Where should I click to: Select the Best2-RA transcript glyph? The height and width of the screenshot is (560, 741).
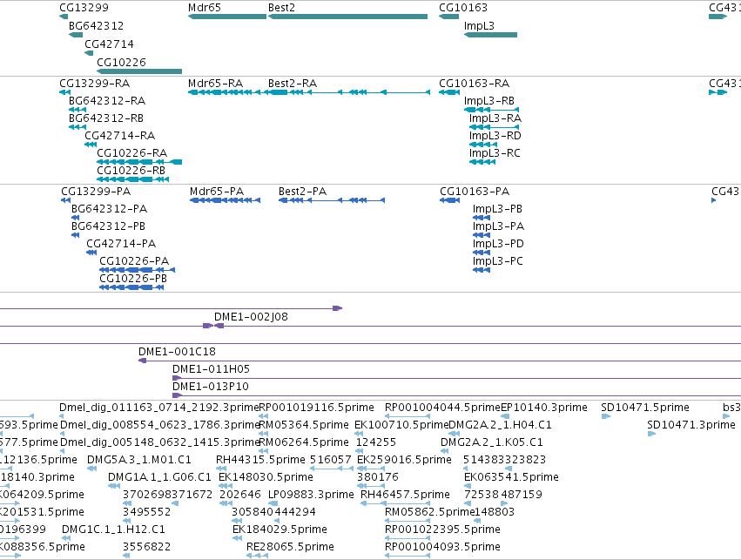click(349, 92)
